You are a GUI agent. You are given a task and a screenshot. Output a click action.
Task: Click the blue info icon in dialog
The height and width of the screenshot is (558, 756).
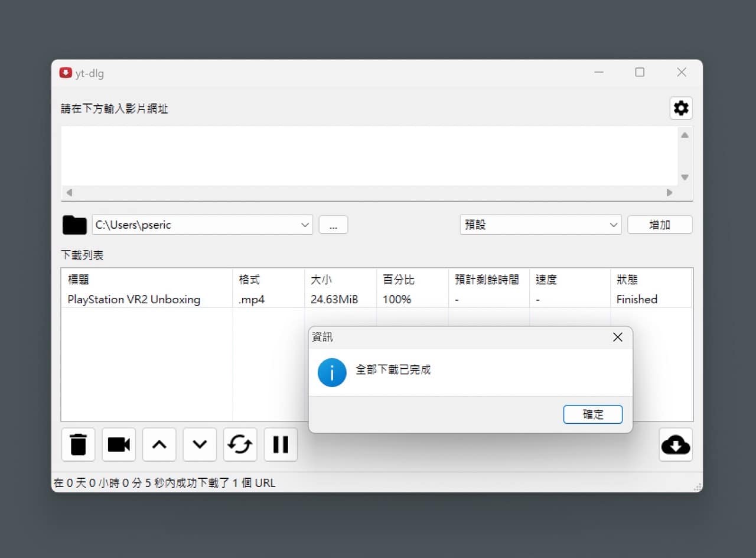tap(332, 372)
